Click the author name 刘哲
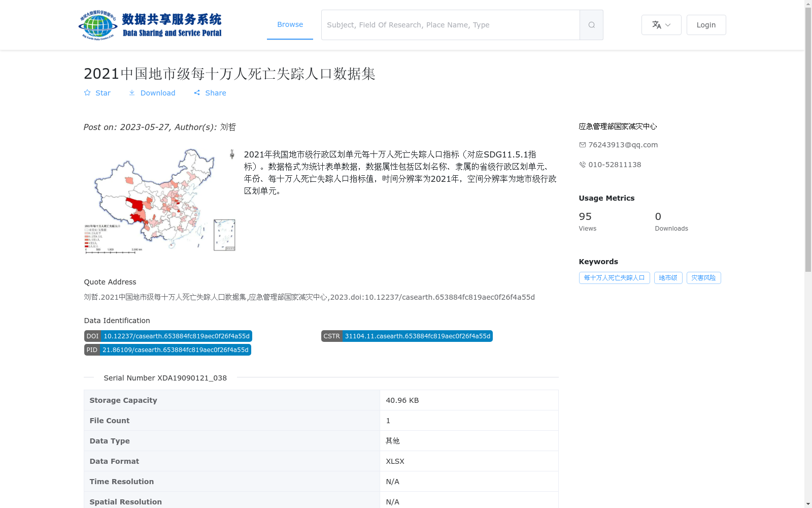The height and width of the screenshot is (508, 812). [x=229, y=127]
